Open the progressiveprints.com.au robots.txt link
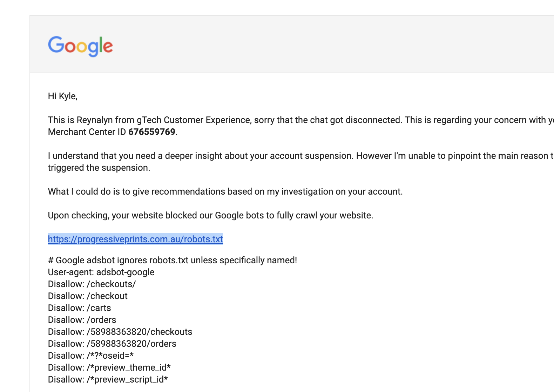The height and width of the screenshot is (392, 554). pyautogui.click(x=135, y=239)
